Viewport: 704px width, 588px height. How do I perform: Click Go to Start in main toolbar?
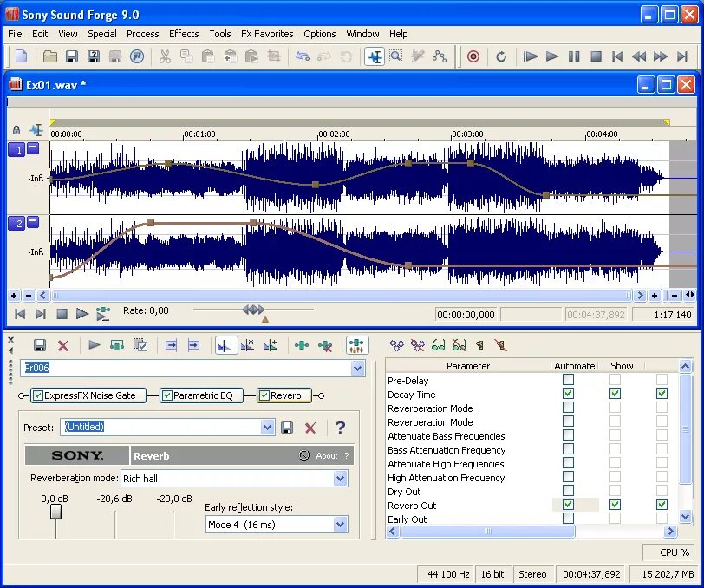pos(617,56)
